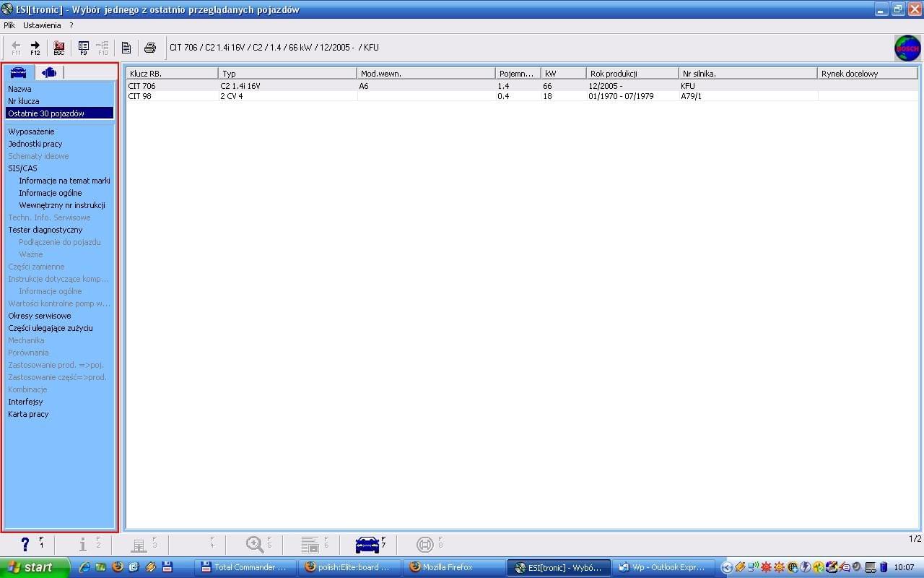Click the Klucz RB. column header
924x578 pixels.
(x=172, y=74)
